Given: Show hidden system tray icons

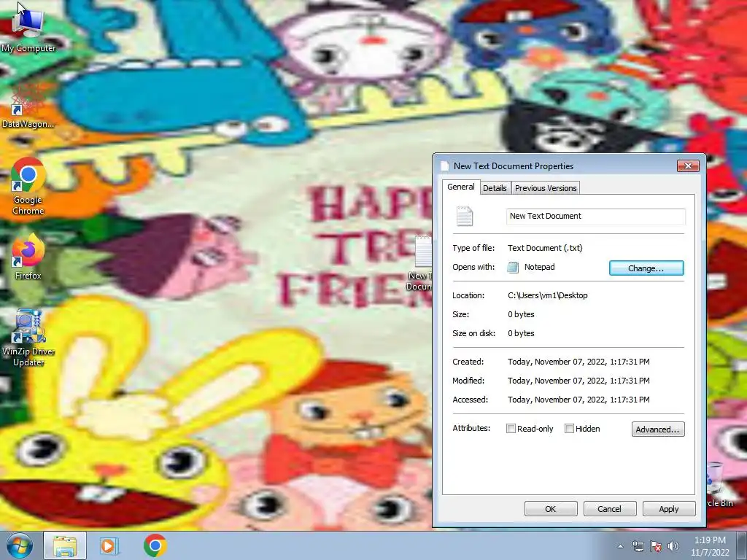Looking at the screenshot, I should point(620,547).
